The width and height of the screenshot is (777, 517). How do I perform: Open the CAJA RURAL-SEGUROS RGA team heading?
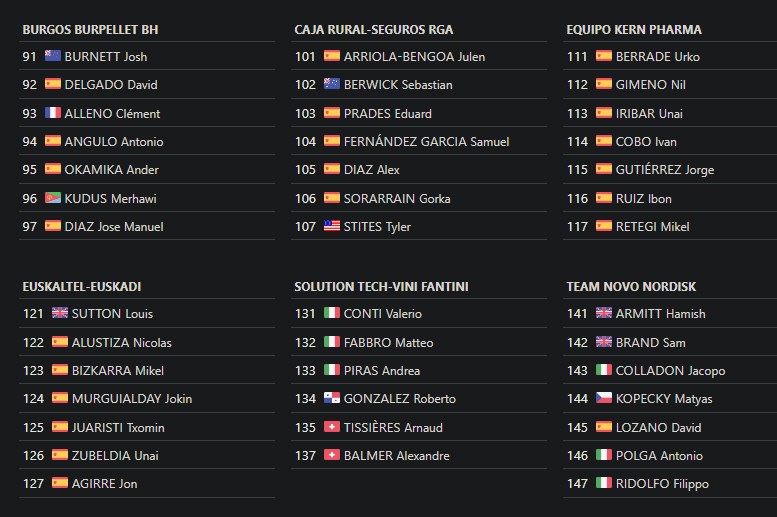pyautogui.click(x=374, y=30)
